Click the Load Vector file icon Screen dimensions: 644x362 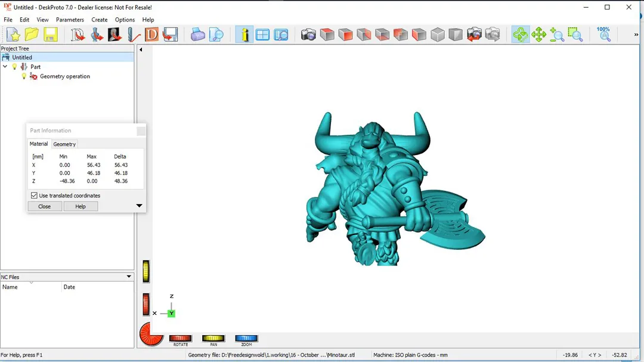click(x=77, y=35)
